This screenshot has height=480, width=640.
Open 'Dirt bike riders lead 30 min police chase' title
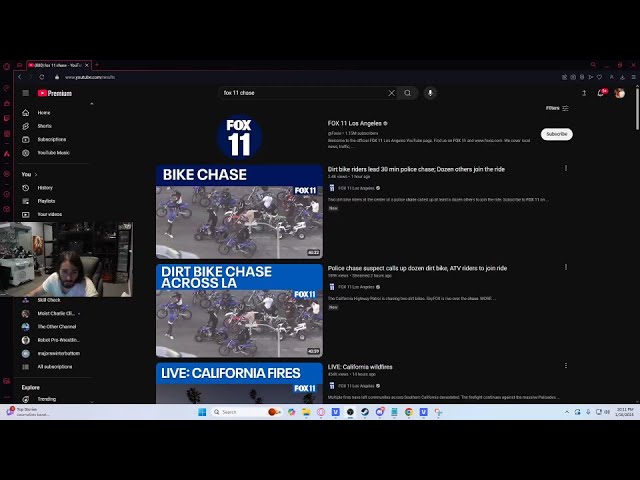pos(416,169)
